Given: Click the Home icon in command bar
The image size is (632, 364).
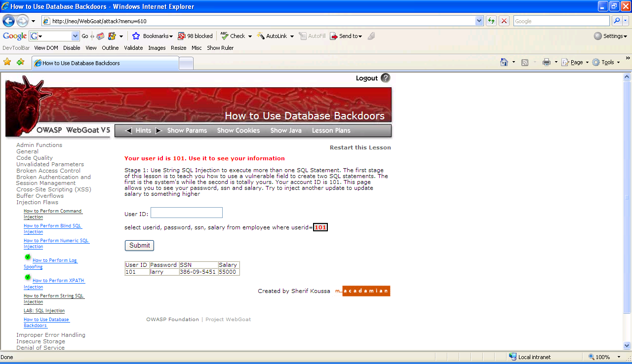Looking at the screenshot, I should [x=504, y=62].
